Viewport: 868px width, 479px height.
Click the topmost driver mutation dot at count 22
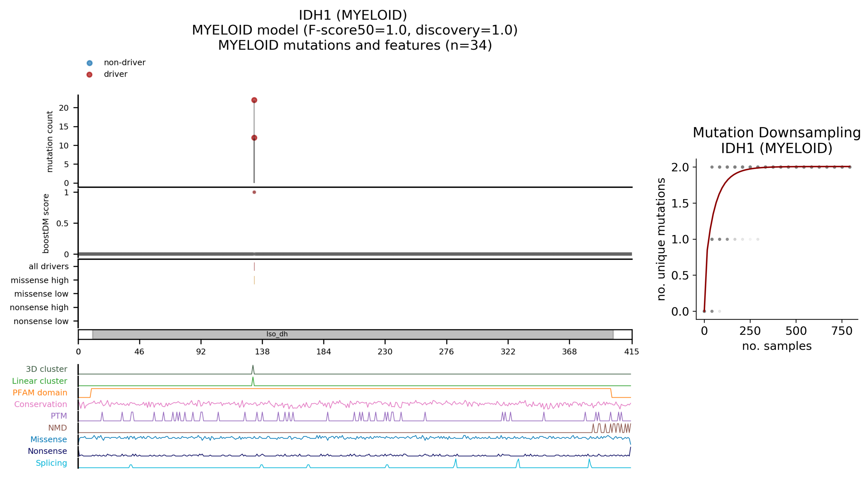pyautogui.click(x=254, y=100)
